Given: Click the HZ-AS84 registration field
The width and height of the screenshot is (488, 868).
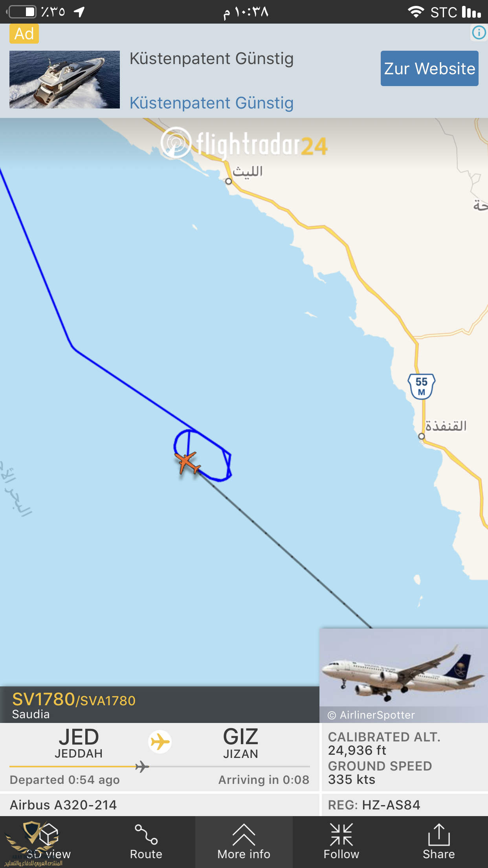Looking at the screenshot, I should pos(374,805).
